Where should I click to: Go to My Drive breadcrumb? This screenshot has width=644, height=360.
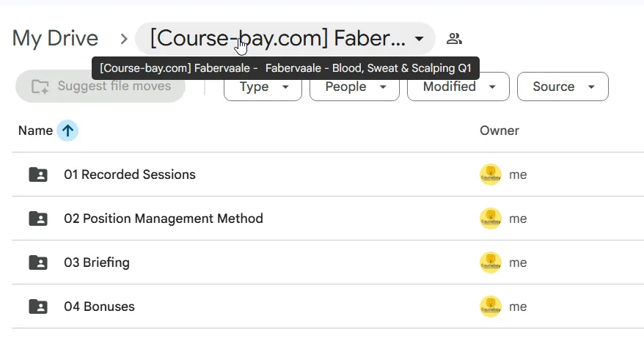pyautogui.click(x=55, y=39)
